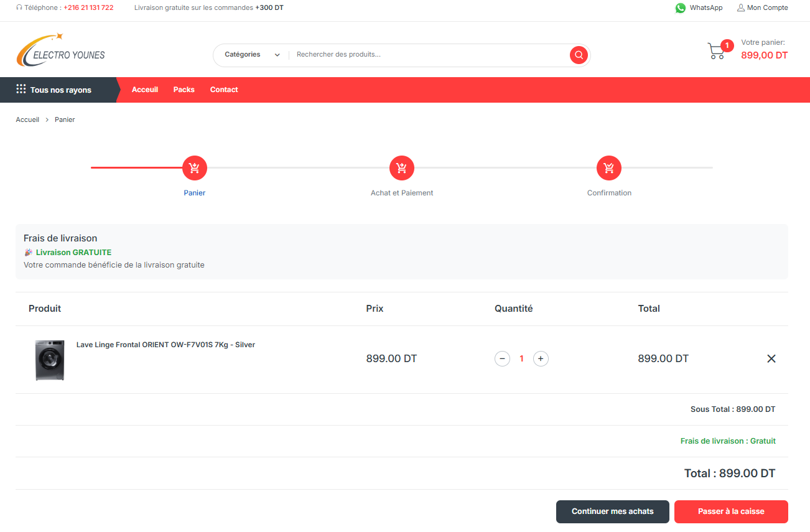Click the Livraison GRATUITE green text
Screen dimensions: 810x532
(73, 253)
